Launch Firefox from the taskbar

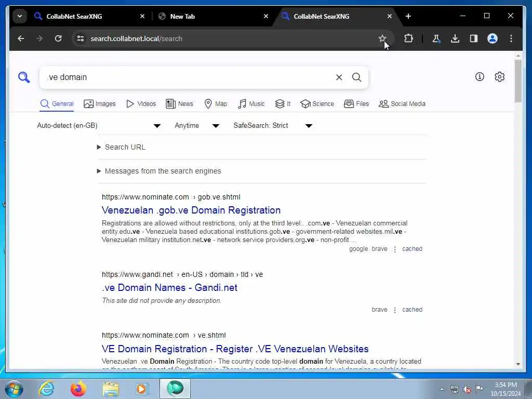pos(78,389)
